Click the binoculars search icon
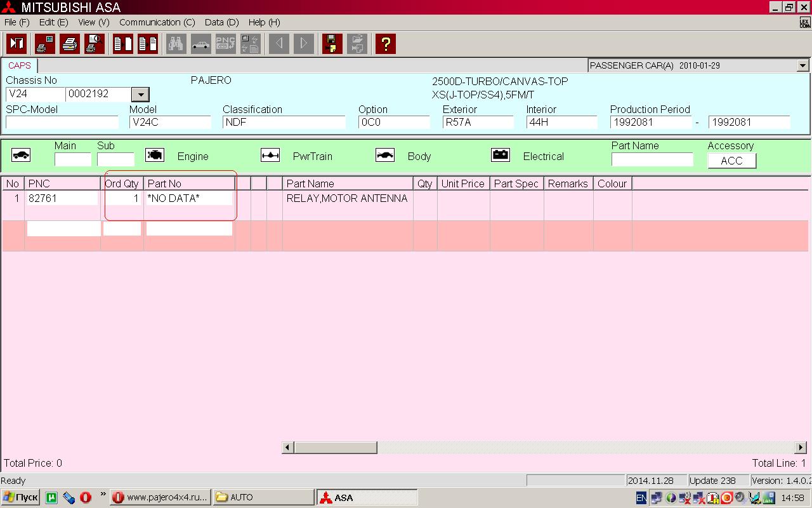 176,44
